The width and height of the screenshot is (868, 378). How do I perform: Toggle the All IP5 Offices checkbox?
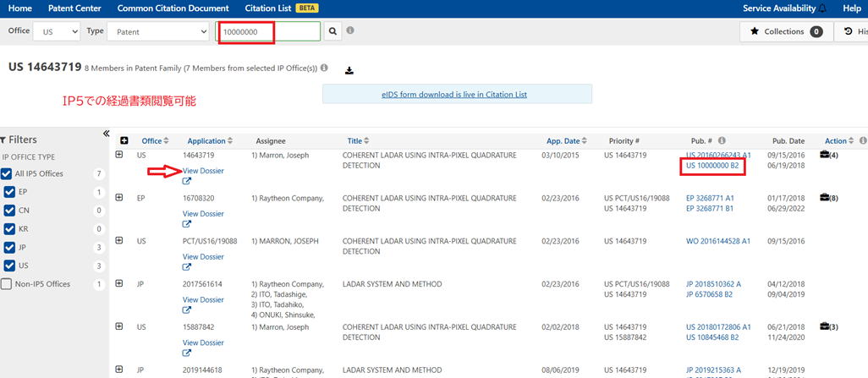click(x=8, y=173)
